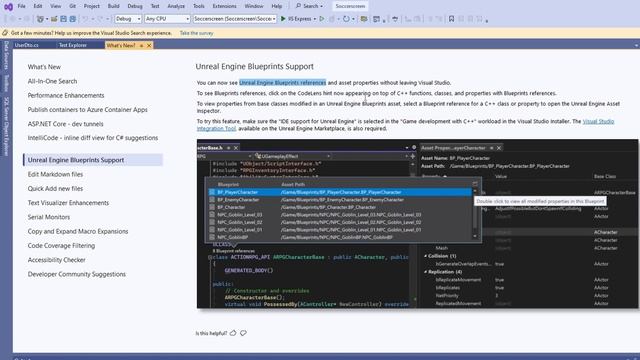Screen dimensions: 640x360
Task: Click thumbs-down icon beside Is this helpful
Action: (243, 333)
